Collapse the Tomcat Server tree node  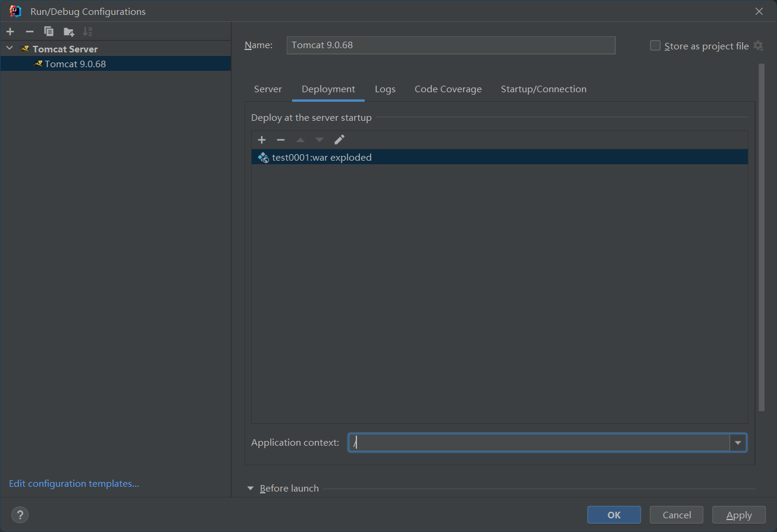pos(10,48)
